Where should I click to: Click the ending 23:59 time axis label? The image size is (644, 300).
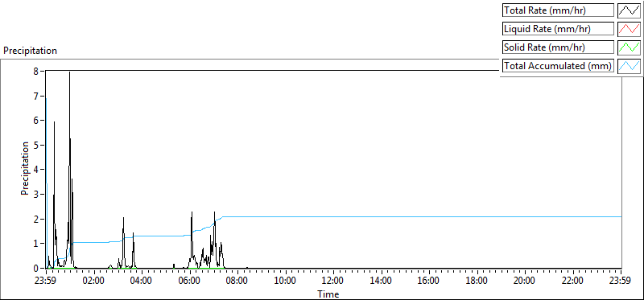click(620, 282)
